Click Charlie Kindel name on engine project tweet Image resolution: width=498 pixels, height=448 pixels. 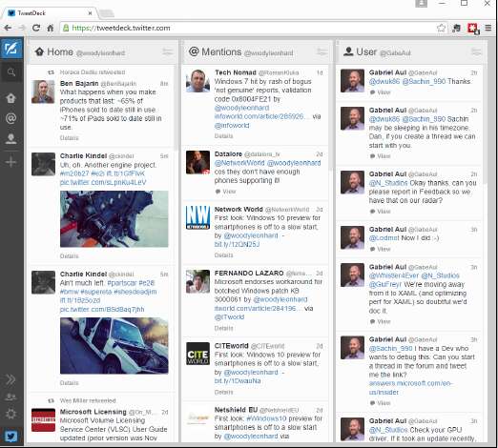(83, 155)
